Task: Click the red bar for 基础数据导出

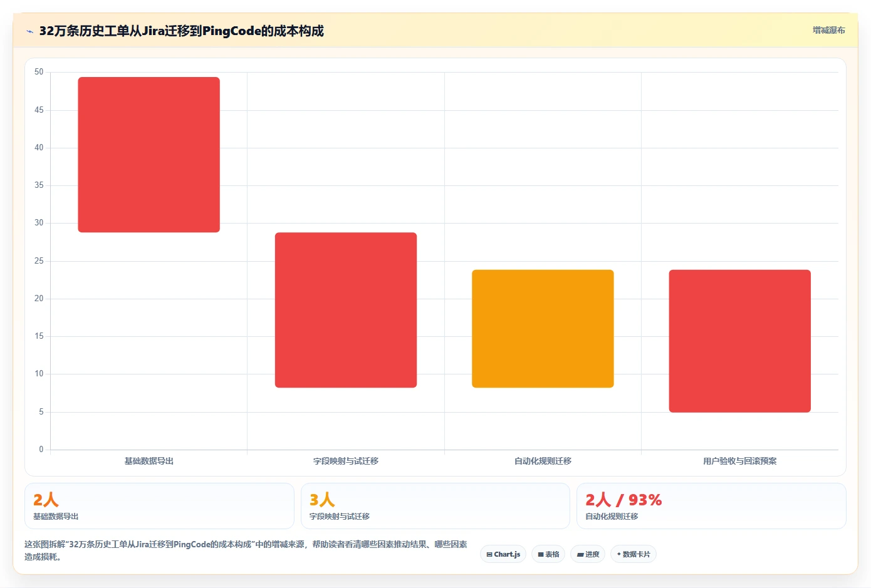Action: coord(149,155)
